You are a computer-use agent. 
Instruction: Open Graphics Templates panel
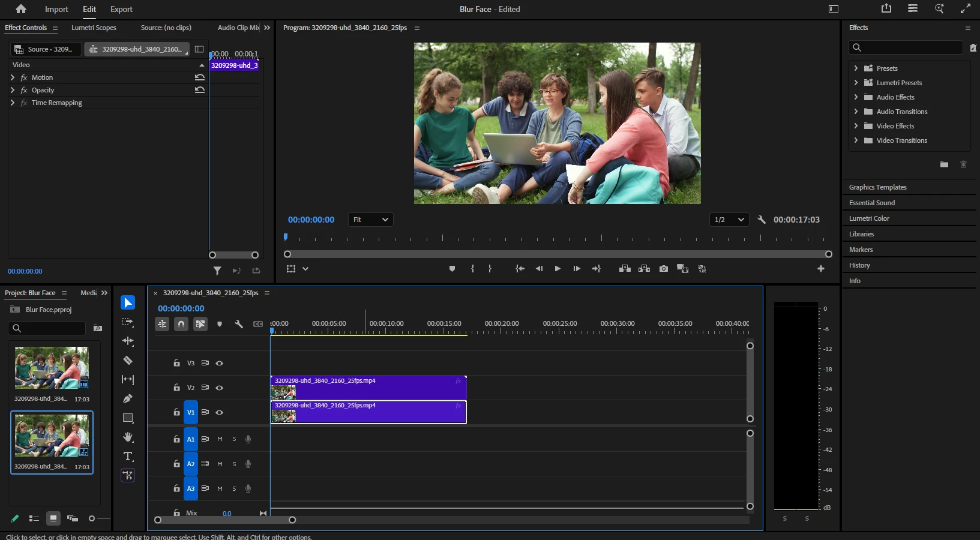[877, 187]
